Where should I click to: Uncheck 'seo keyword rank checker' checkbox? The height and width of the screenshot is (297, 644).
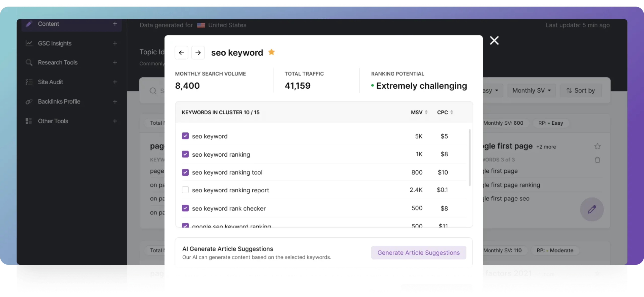point(185,208)
